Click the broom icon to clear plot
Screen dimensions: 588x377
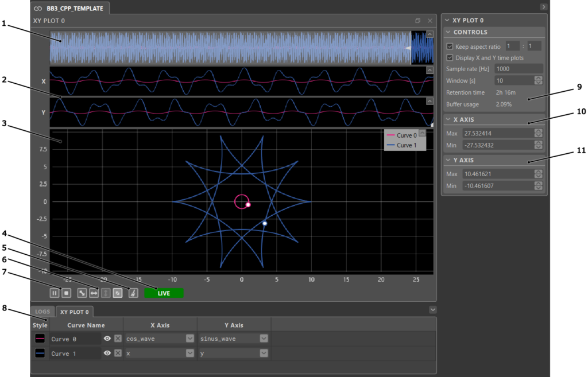[133, 293]
